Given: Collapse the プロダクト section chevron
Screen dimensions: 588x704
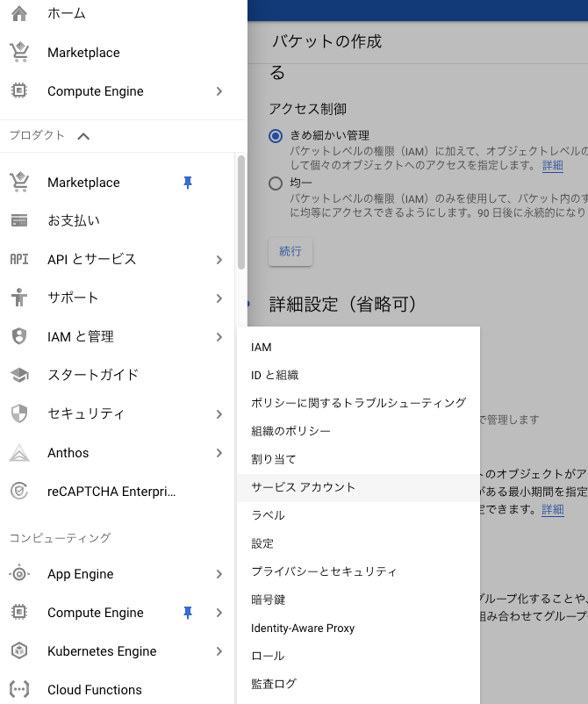Looking at the screenshot, I should [83, 136].
